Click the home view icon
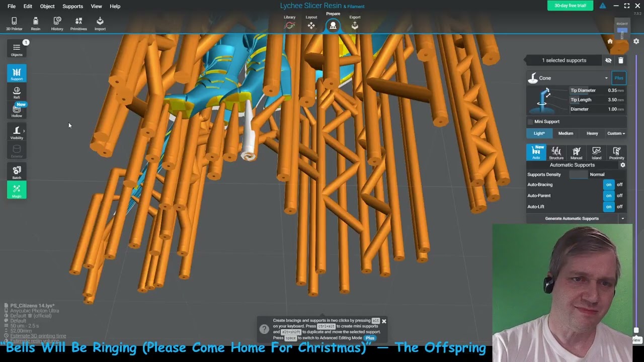The width and height of the screenshot is (644, 362). 610,42
